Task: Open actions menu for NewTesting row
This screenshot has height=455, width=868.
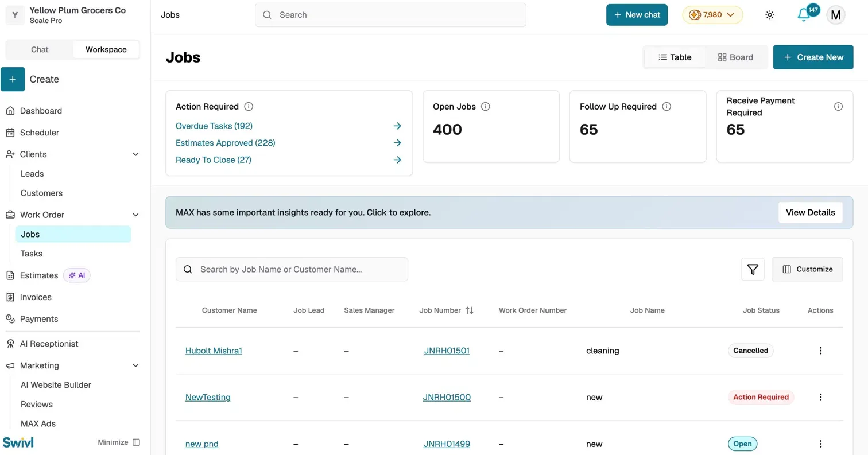Action: (x=820, y=397)
